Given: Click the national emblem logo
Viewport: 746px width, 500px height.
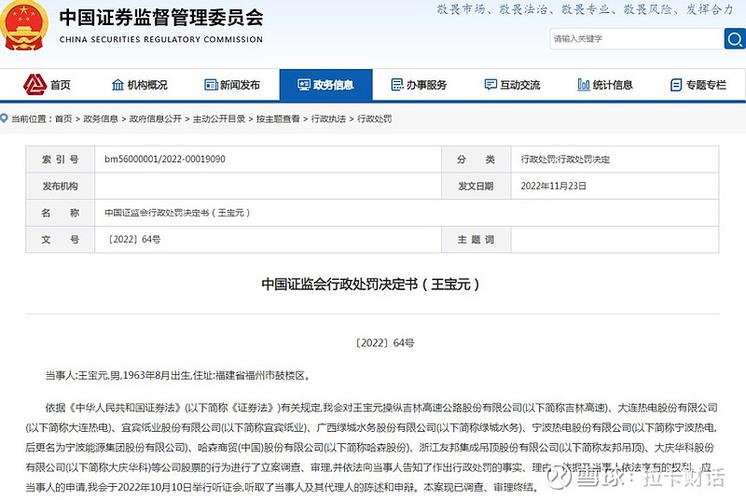Looking at the screenshot, I should pos(24,25).
